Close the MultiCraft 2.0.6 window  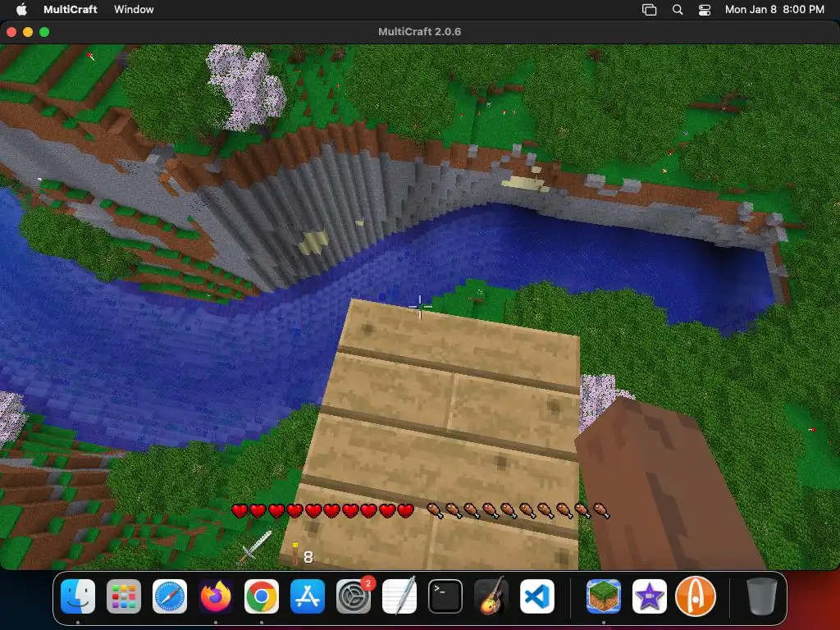(x=11, y=32)
